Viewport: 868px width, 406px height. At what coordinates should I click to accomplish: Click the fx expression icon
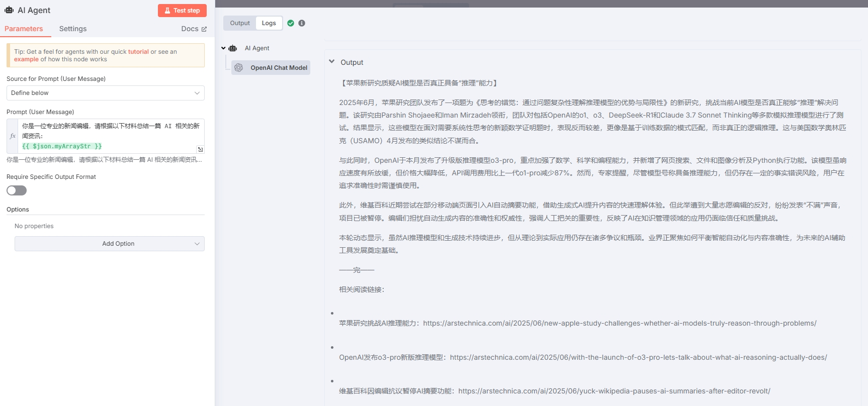13,136
